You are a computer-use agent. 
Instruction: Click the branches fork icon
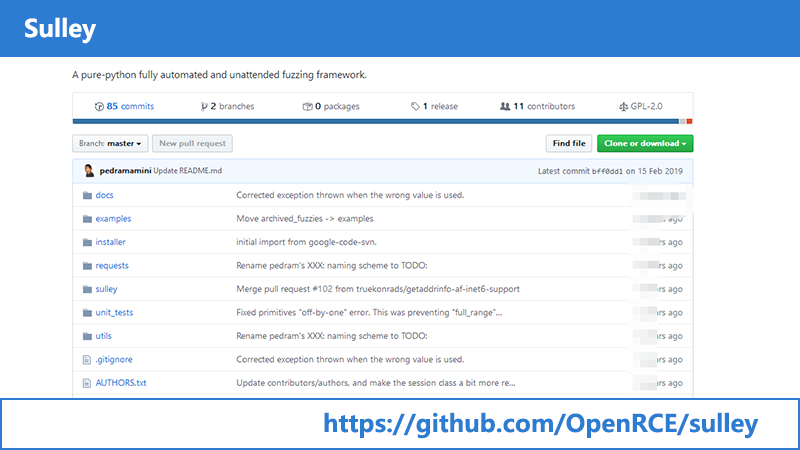tap(204, 107)
